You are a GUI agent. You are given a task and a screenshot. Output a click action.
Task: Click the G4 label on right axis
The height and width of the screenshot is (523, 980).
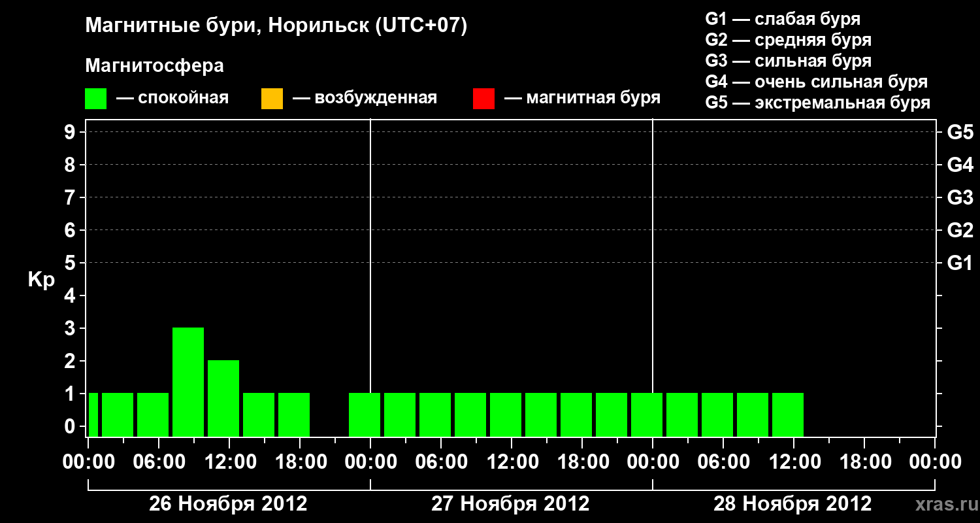tap(960, 165)
